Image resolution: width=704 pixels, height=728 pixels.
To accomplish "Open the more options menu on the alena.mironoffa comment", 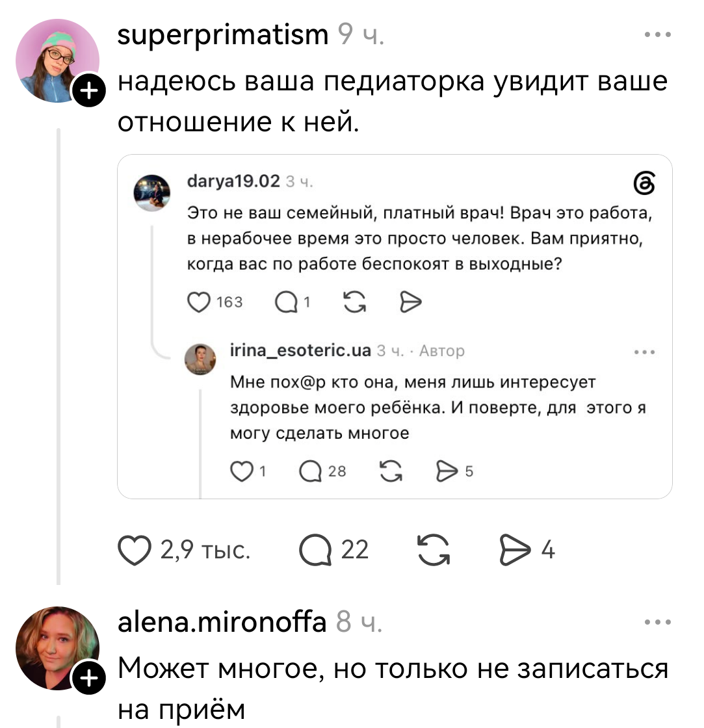I will (658, 621).
